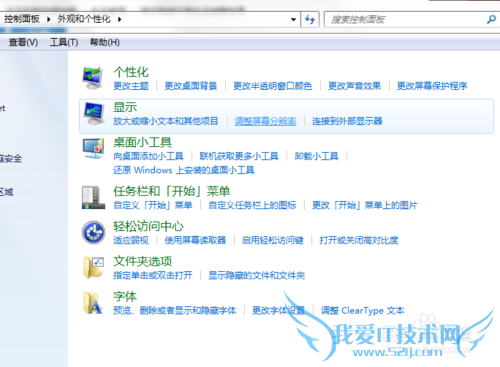
Task: Open the 轻松访问中心 heading link
Action: [148, 226]
